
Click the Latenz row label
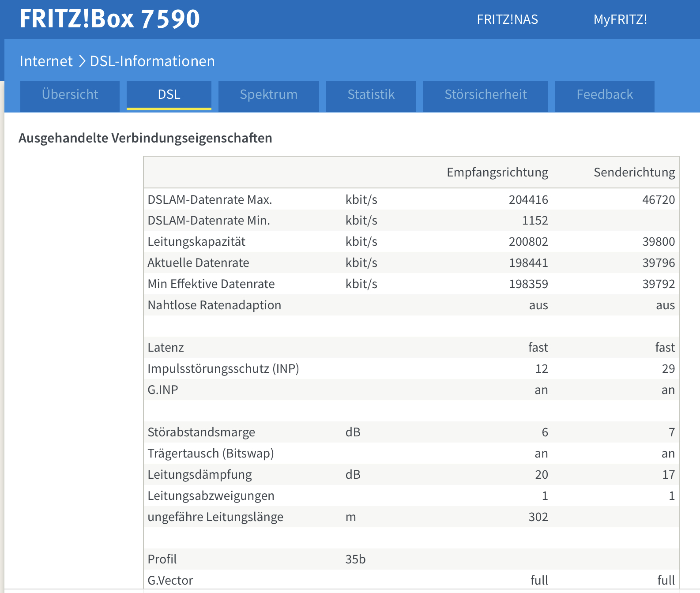point(166,347)
